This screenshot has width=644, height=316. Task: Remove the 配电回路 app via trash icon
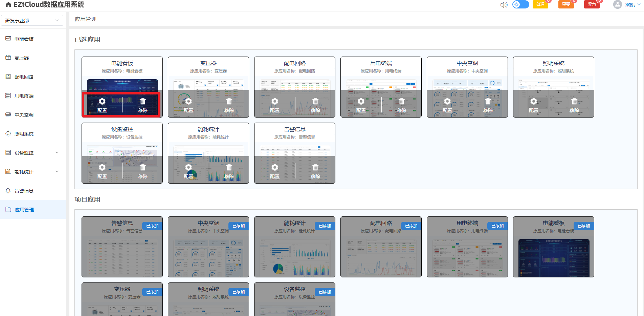315,102
